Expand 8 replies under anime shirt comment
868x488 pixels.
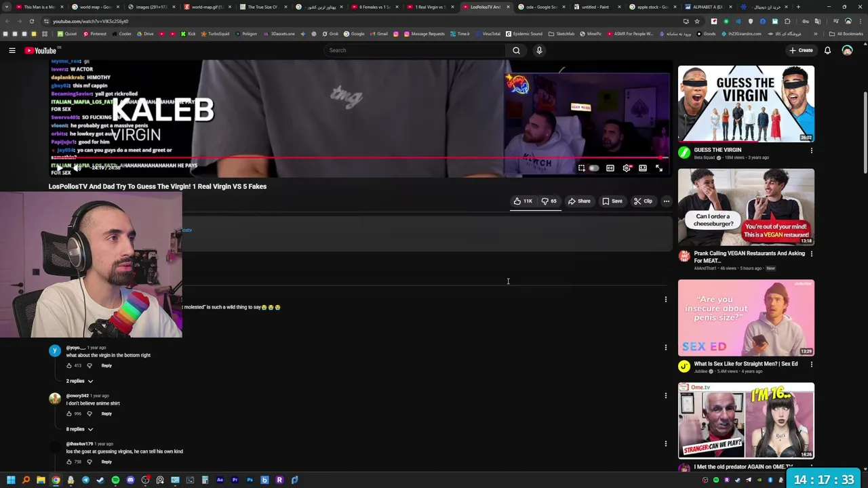[80, 429]
